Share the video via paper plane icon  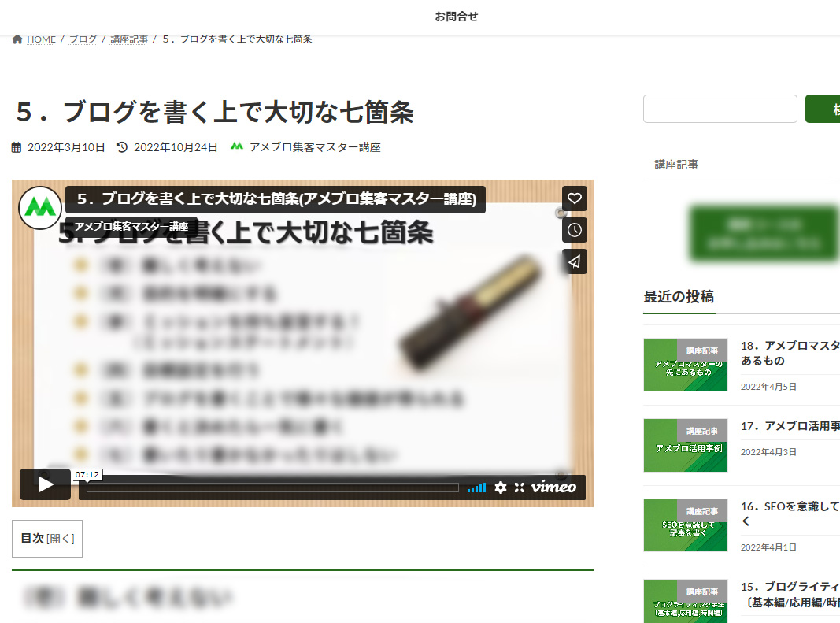574,261
